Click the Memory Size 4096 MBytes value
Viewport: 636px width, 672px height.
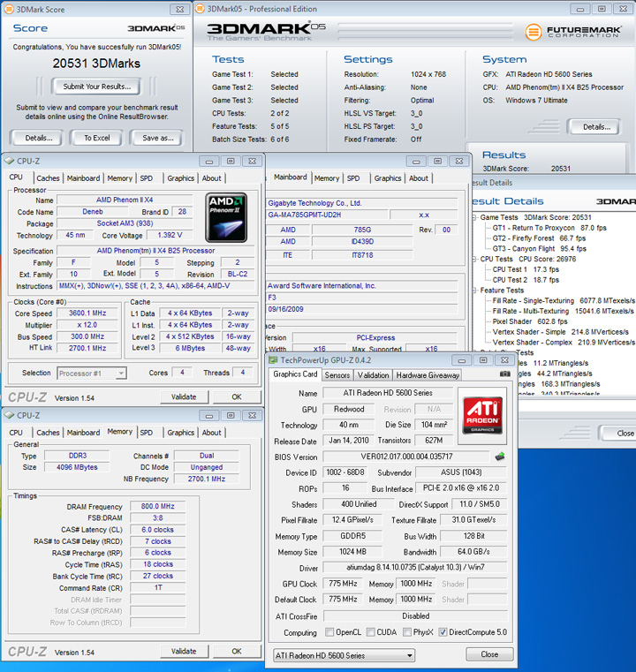77,467
